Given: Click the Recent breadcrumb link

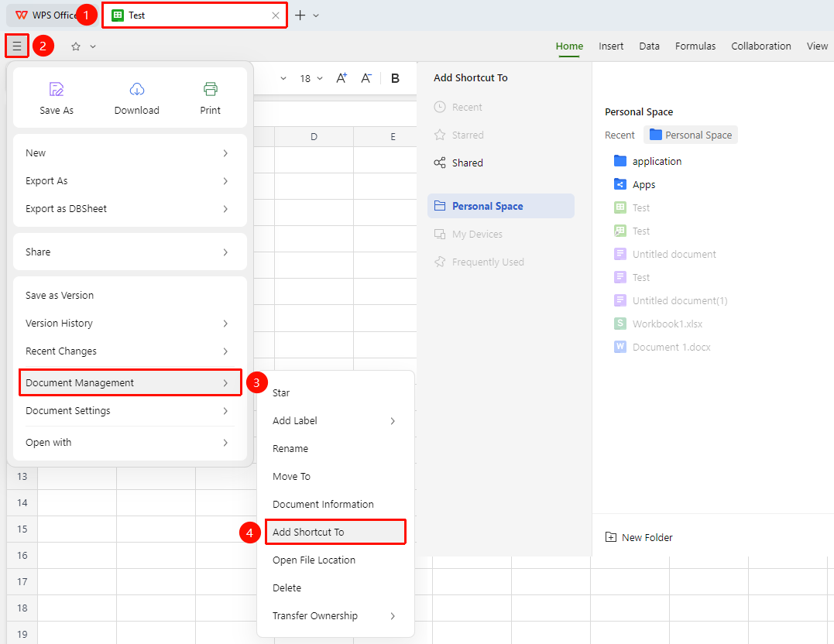Looking at the screenshot, I should coord(619,135).
